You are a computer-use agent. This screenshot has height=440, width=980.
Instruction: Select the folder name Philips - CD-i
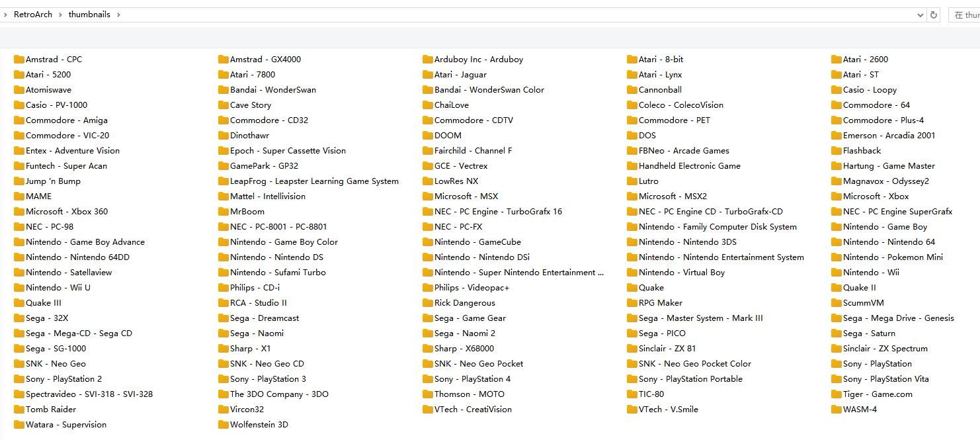(255, 288)
